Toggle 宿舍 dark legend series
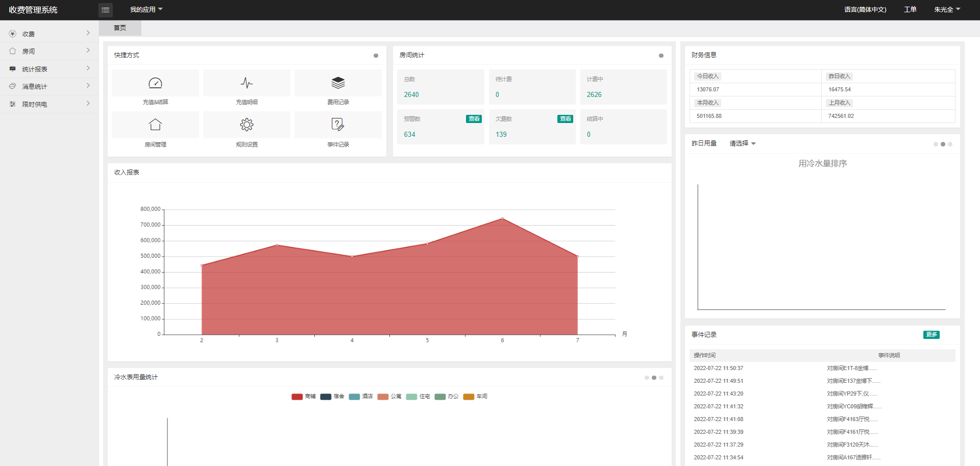Image resolution: width=980 pixels, height=466 pixels. 326,397
